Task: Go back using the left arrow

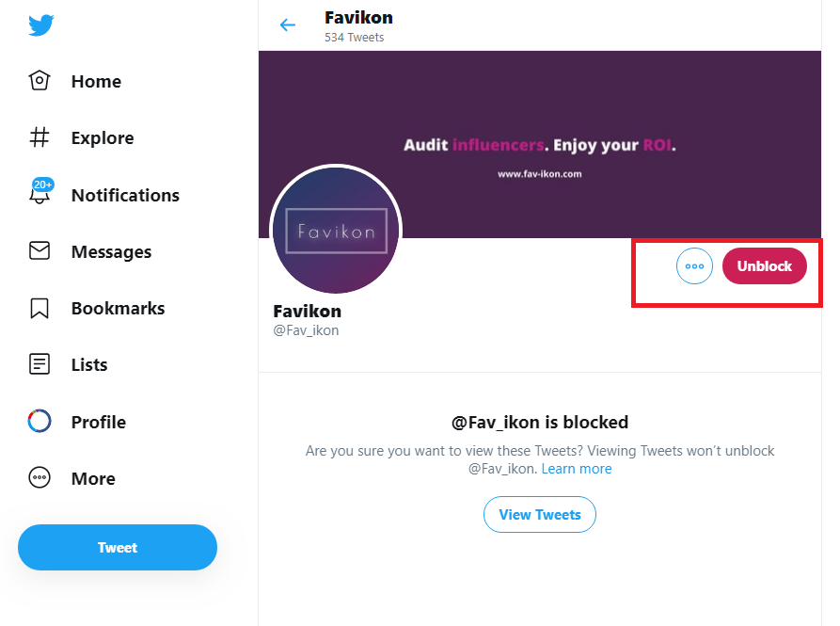Action: coord(288,25)
